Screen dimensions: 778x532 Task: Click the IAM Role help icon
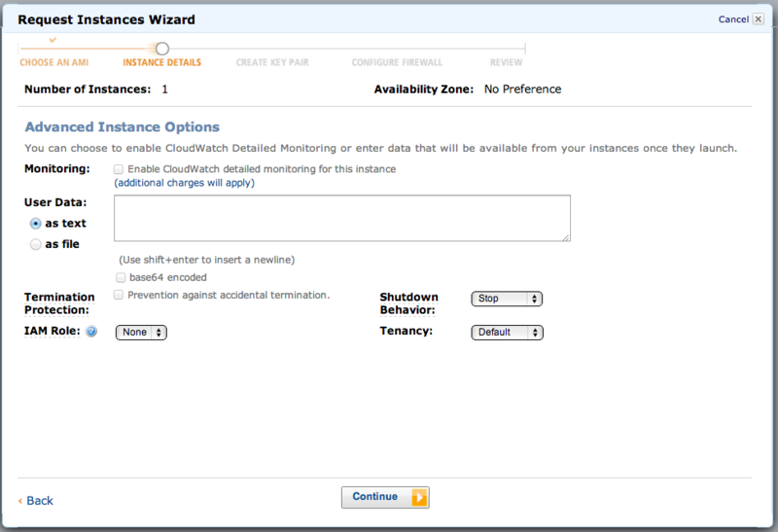point(91,332)
